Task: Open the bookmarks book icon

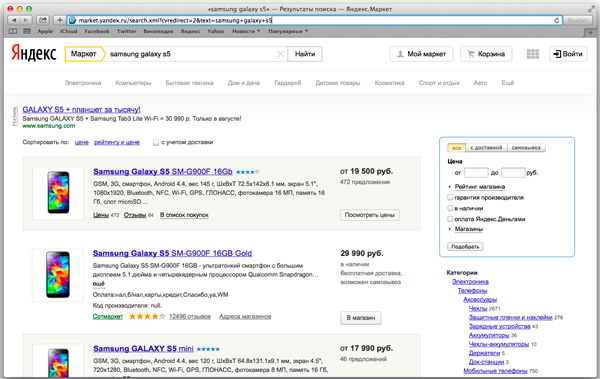Action: tap(13, 31)
